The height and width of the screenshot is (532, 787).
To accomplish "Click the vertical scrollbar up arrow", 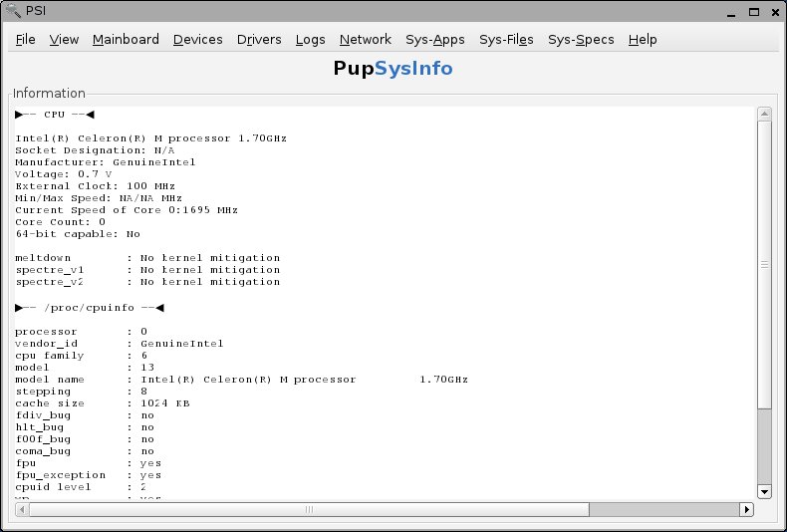I will tap(764, 114).
